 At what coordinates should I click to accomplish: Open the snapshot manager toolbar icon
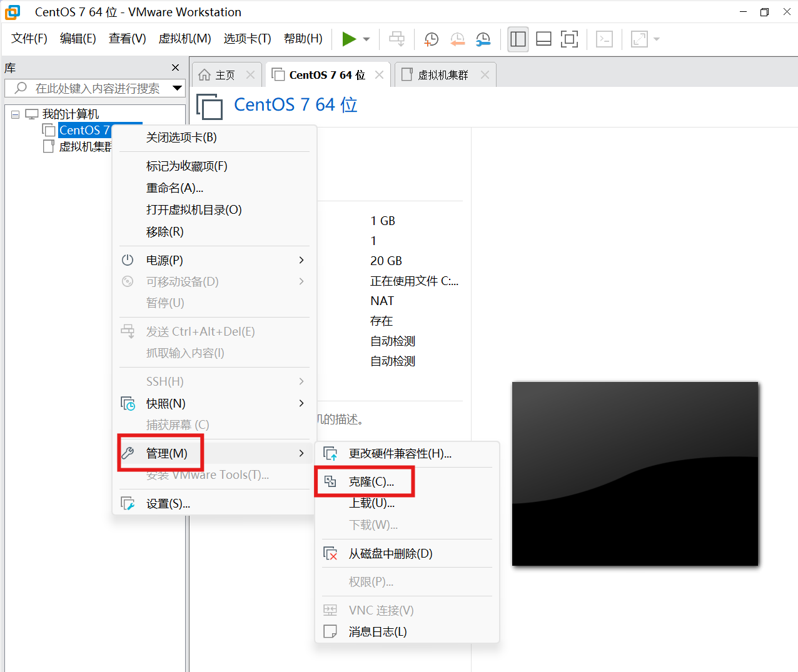483,39
